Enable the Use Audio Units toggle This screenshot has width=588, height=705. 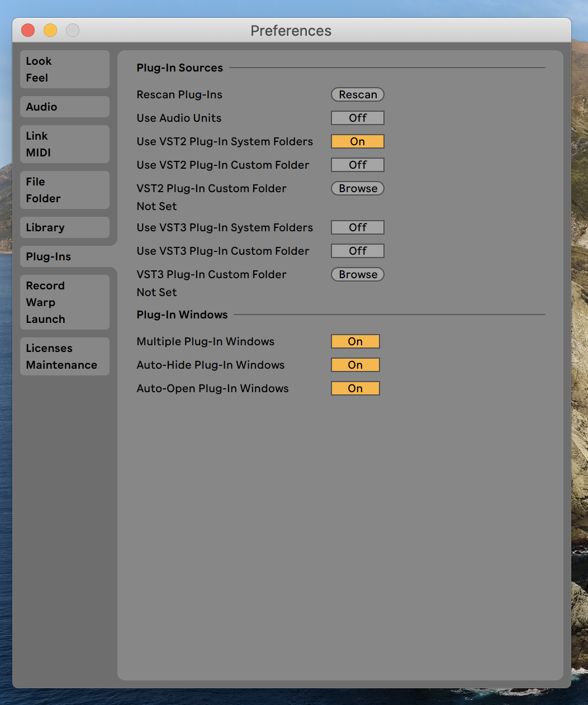tap(358, 118)
